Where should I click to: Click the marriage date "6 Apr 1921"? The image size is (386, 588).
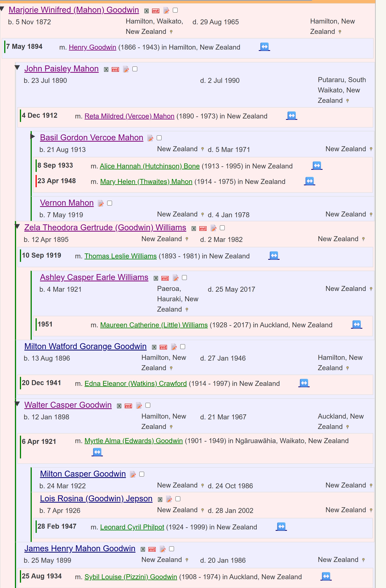(39, 442)
